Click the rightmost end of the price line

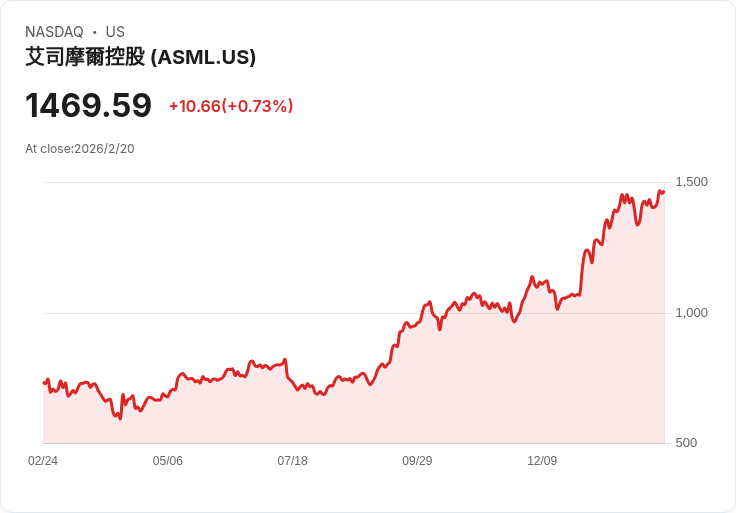point(664,191)
